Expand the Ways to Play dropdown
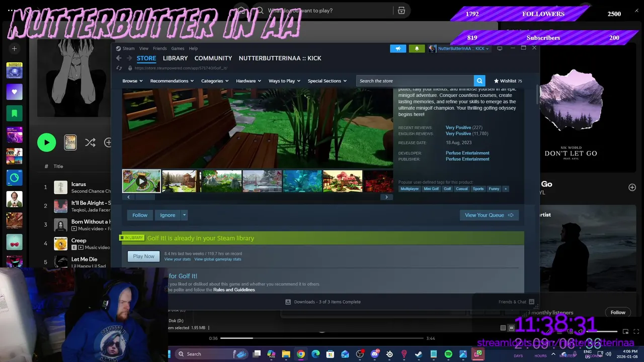The height and width of the screenshot is (362, 644). [284, 81]
